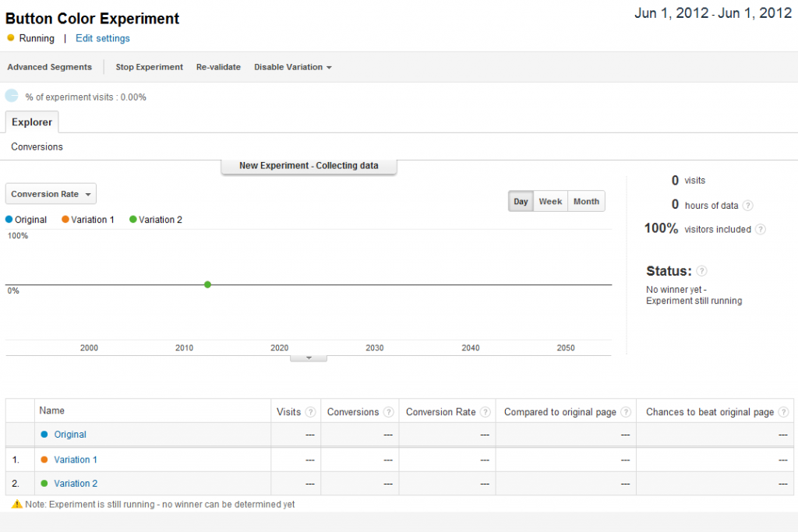
Task: Collapse the chart using the arrow handle
Action: click(x=309, y=358)
